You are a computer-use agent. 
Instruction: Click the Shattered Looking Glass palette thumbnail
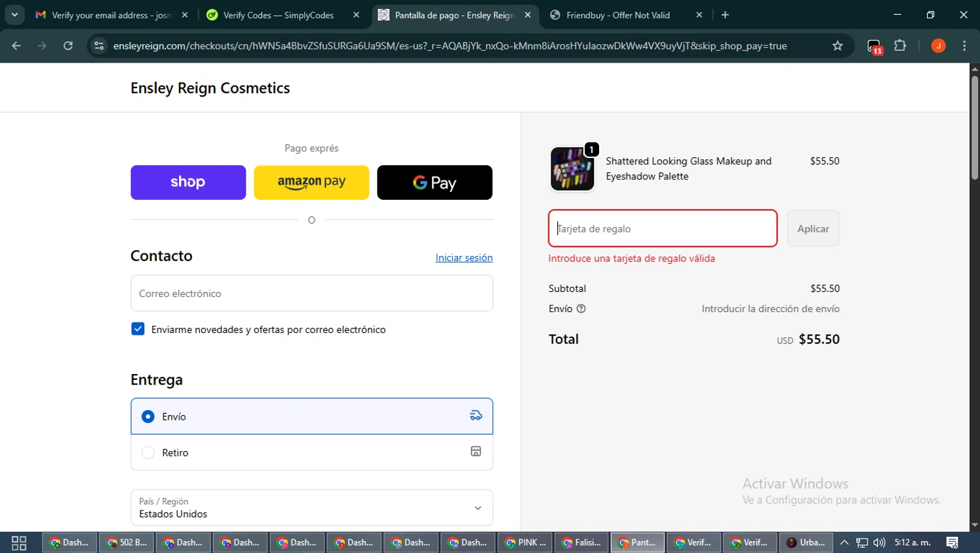tap(572, 168)
